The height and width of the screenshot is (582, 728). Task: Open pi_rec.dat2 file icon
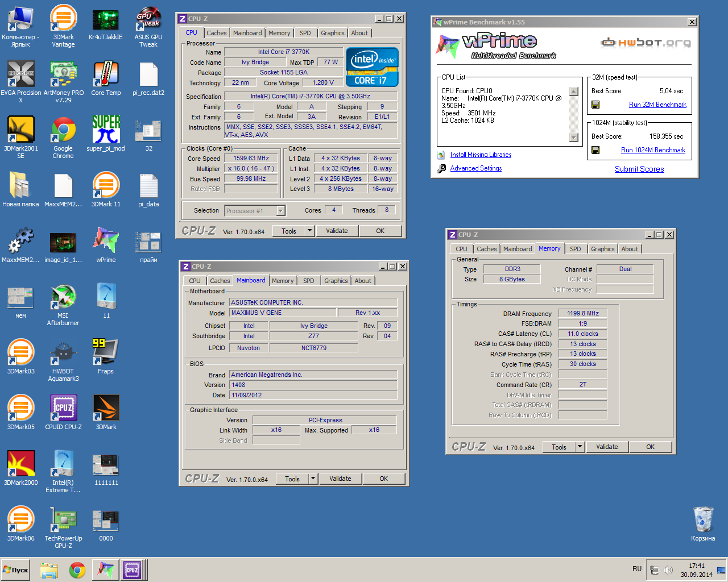[x=148, y=78]
